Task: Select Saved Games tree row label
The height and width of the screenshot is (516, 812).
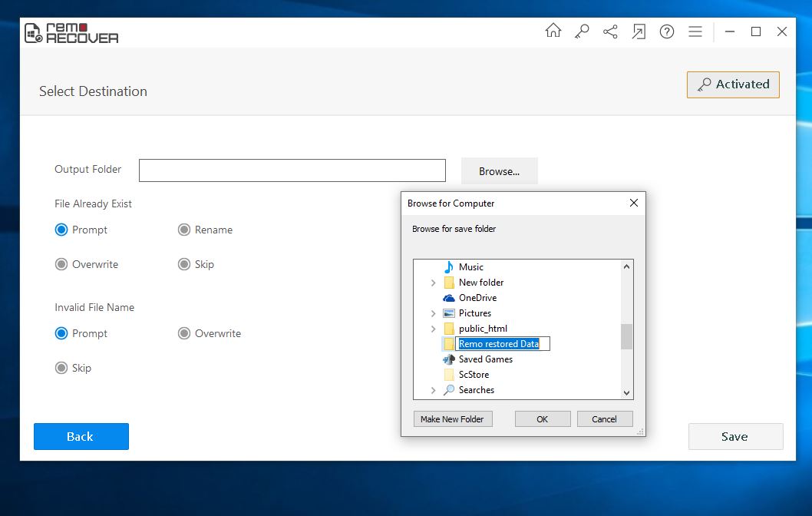Action: [x=485, y=359]
